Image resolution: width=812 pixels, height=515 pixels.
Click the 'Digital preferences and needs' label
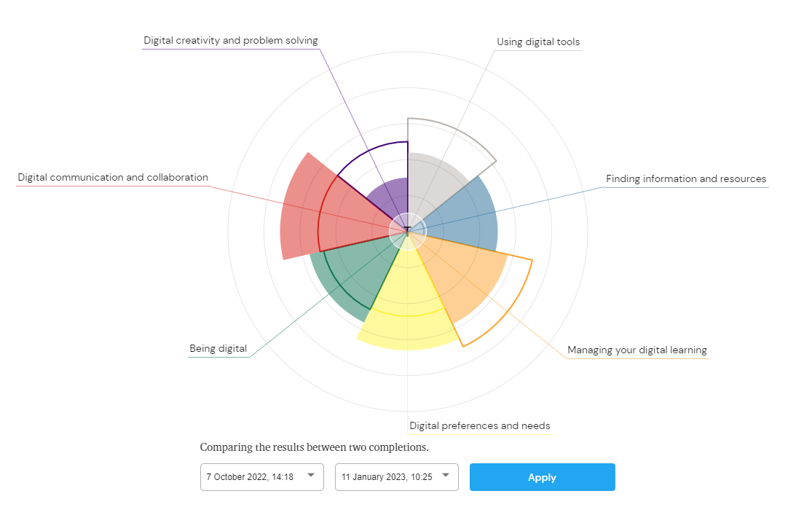coord(479,426)
